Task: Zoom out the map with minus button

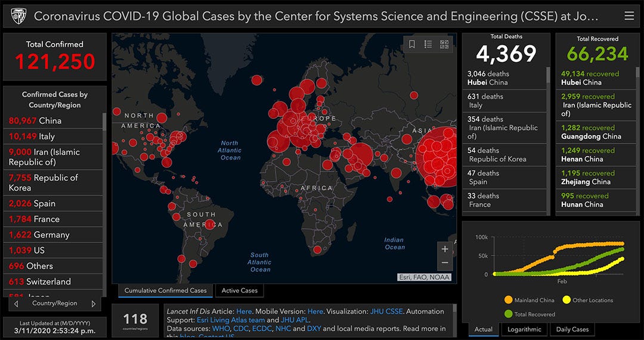Action: [445, 263]
